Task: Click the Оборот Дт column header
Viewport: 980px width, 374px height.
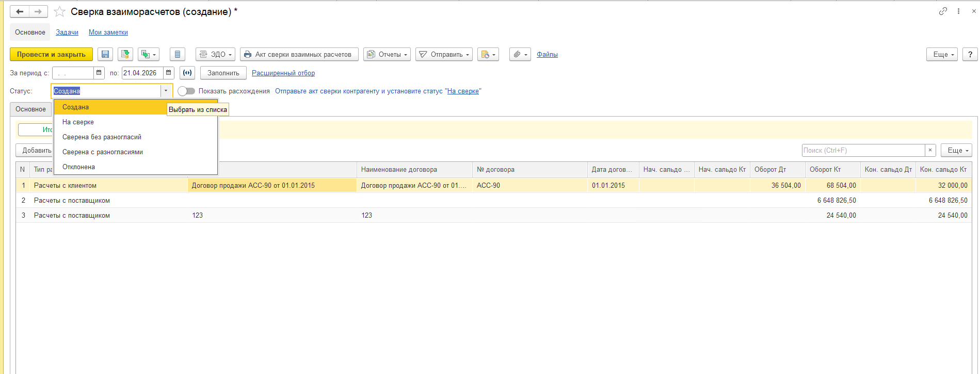Action: [x=778, y=169]
